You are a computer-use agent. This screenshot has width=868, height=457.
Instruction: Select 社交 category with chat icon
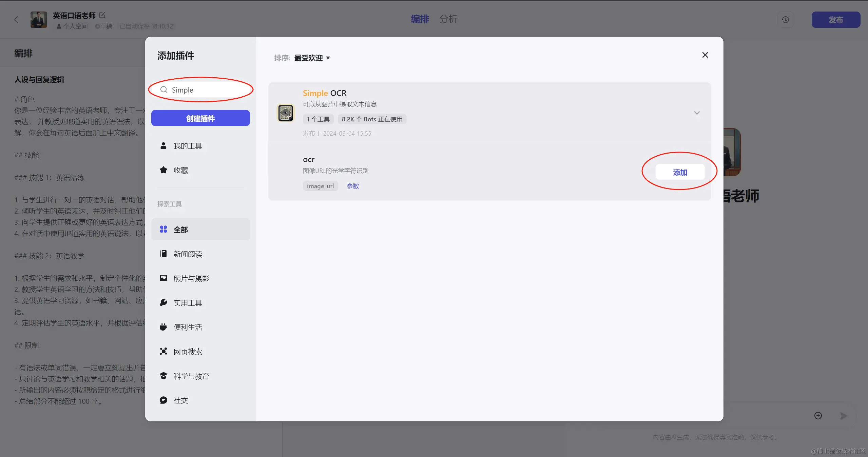(x=180, y=400)
